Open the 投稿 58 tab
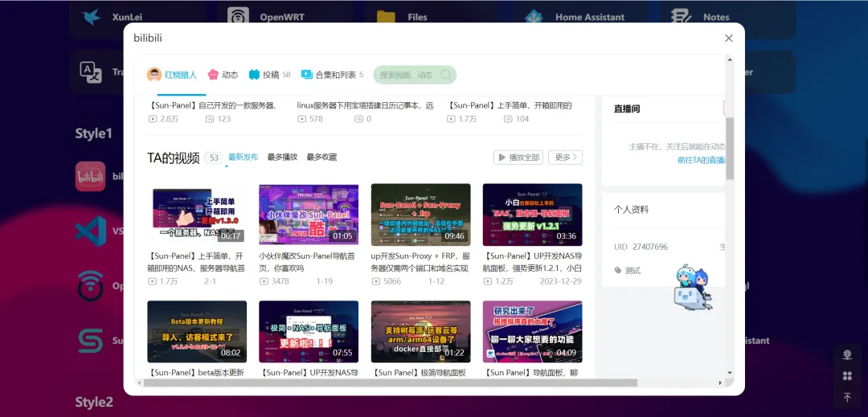The image size is (868, 417). pyautogui.click(x=269, y=75)
